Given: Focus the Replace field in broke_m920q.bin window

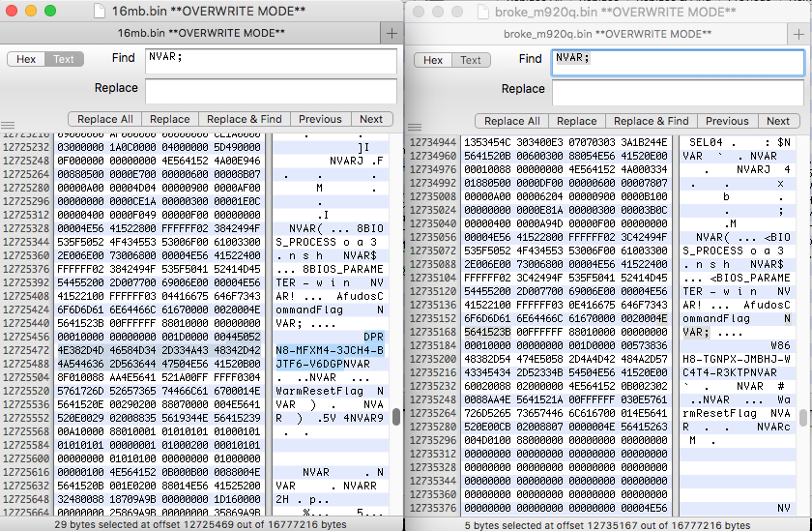Looking at the screenshot, I should 679,93.
